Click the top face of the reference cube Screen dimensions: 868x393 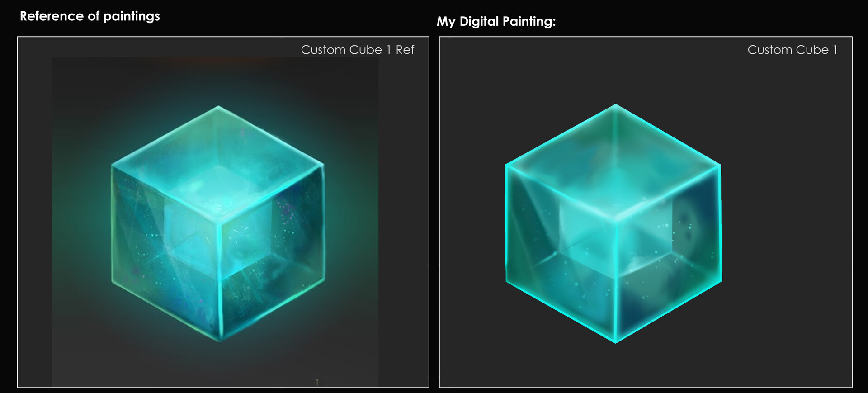coord(218,164)
